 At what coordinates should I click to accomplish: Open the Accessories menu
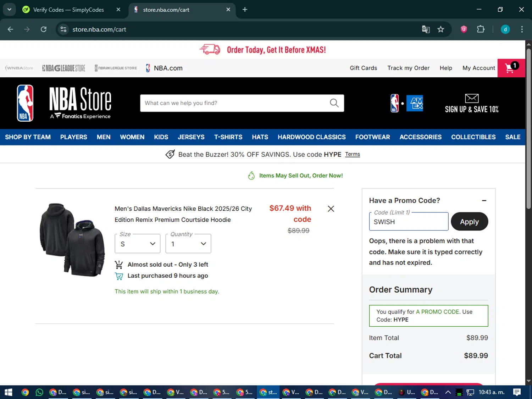pyautogui.click(x=420, y=137)
